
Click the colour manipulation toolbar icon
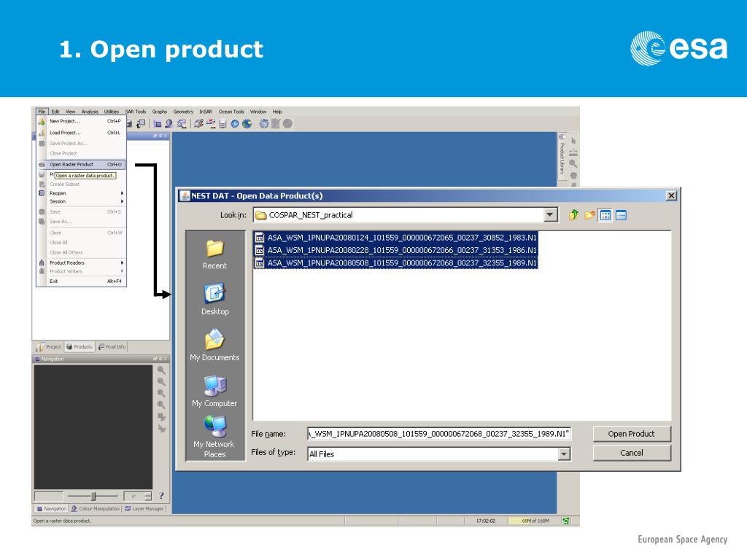tap(169, 124)
